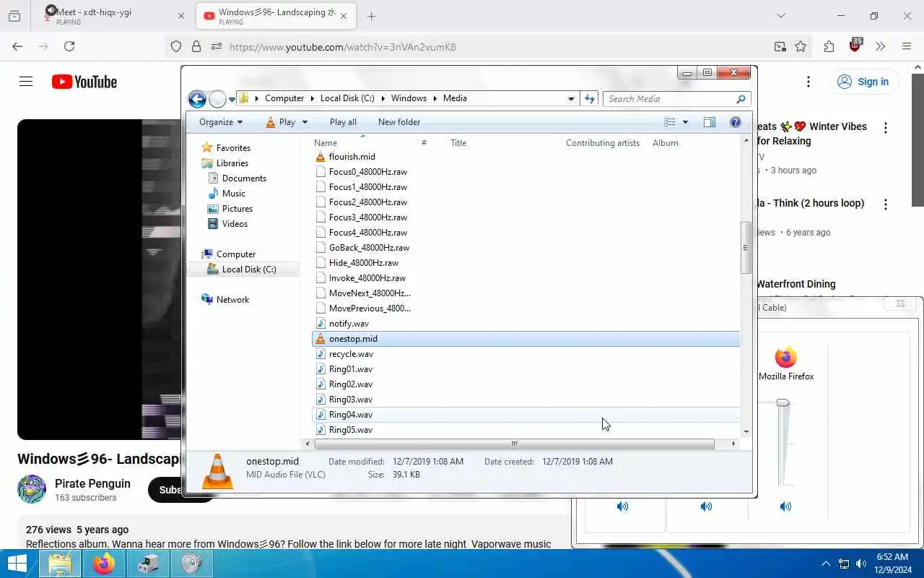Click Play all in Explorer toolbar
This screenshot has height=578, width=924.
(343, 122)
